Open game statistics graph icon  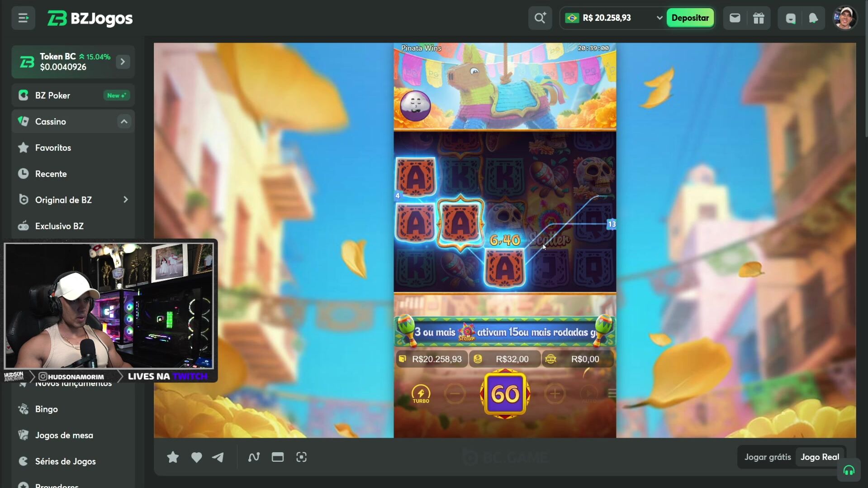254,457
